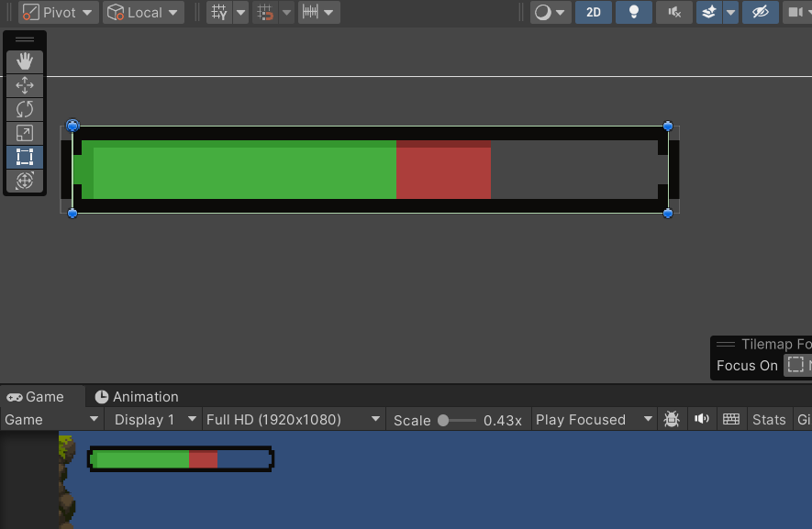
Task: Click the red damage fill in Scene
Action: pos(444,170)
